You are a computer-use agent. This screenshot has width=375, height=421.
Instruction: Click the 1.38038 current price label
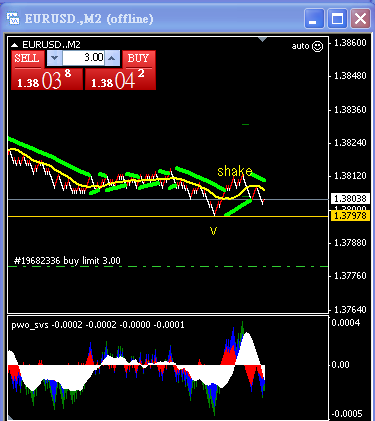350,199
